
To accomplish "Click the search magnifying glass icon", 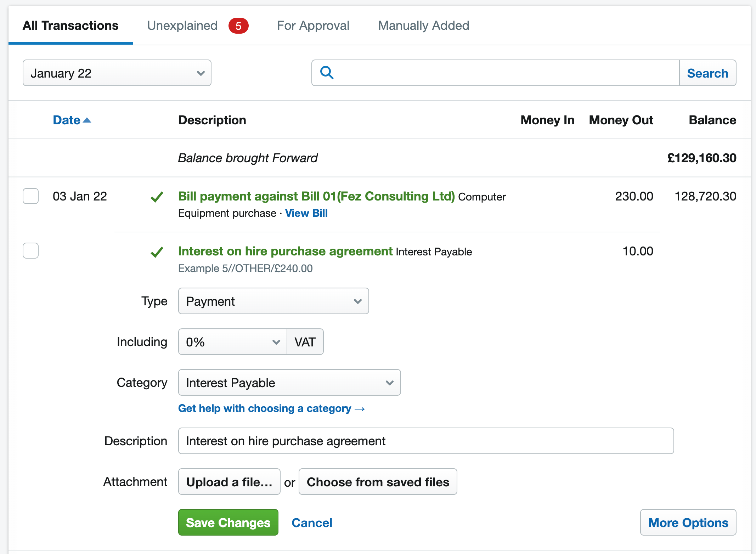I will [326, 73].
